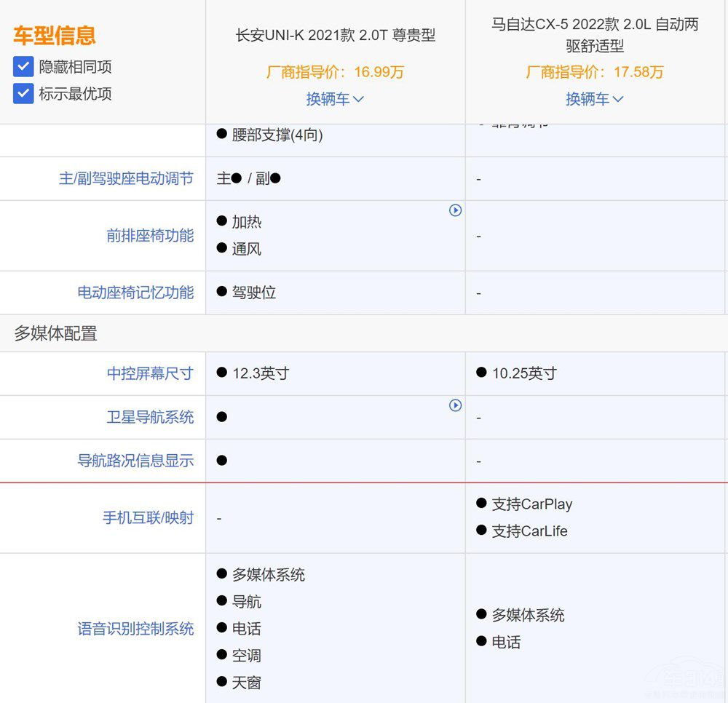The height and width of the screenshot is (703, 728).
Task: Open the 手机互联/映射 parameter link
Action: point(148,517)
